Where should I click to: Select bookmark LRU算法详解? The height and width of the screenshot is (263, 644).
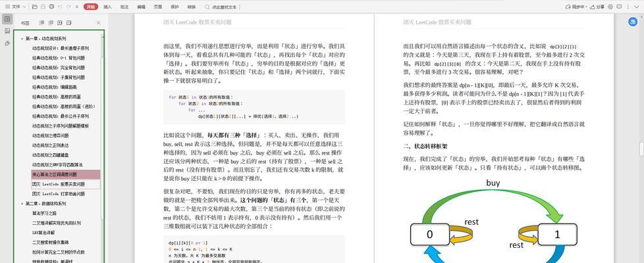(43, 233)
